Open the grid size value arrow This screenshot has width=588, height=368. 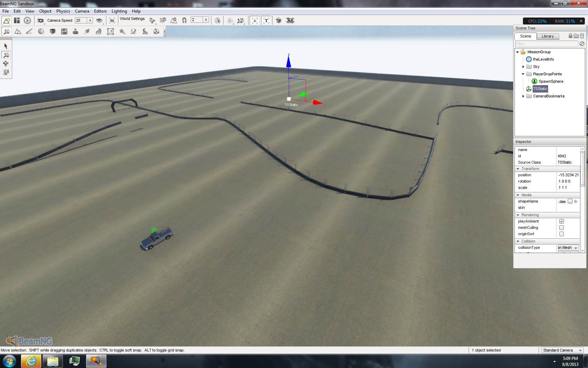pyautogui.click(x=206, y=20)
